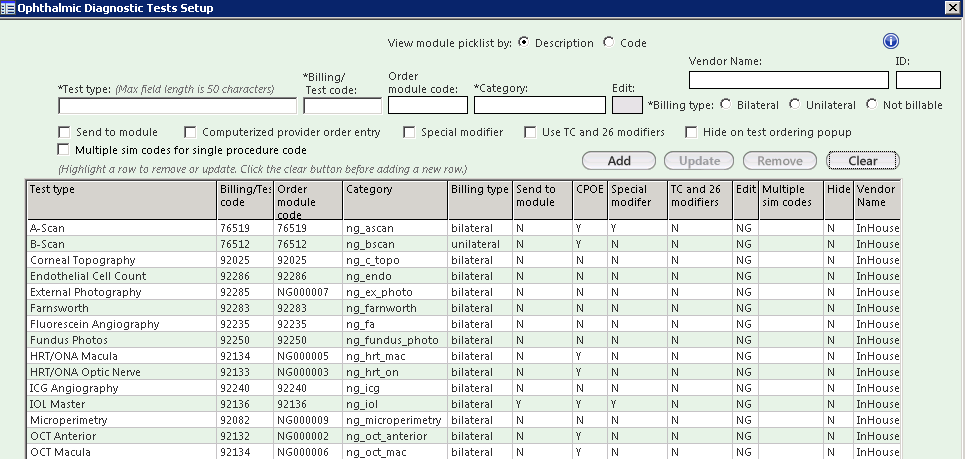Select the Description radio button
This screenshot has width=965, height=459.
[x=524, y=42]
